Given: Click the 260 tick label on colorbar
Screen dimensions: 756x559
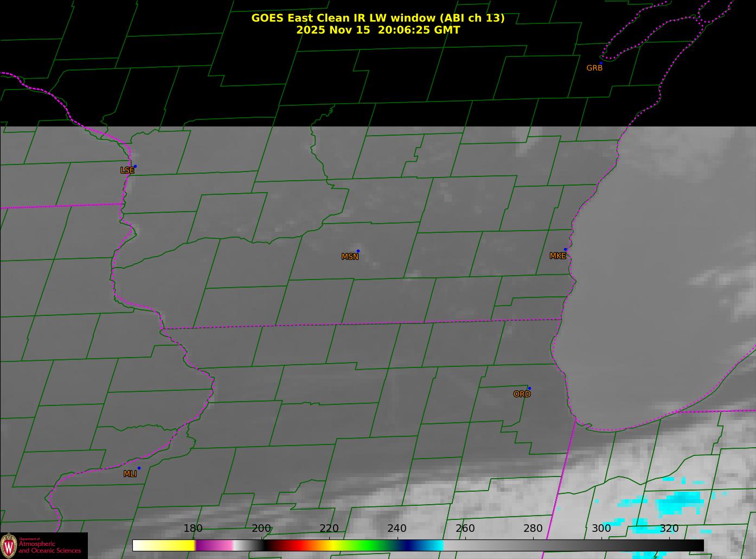Looking at the screenshot, I should pyautogui.click(x=465, y=529).
